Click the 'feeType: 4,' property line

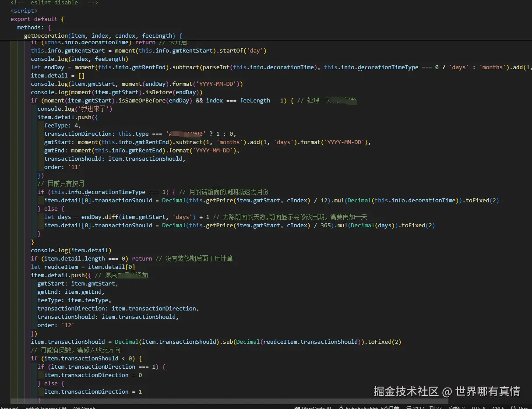[62, 125]
